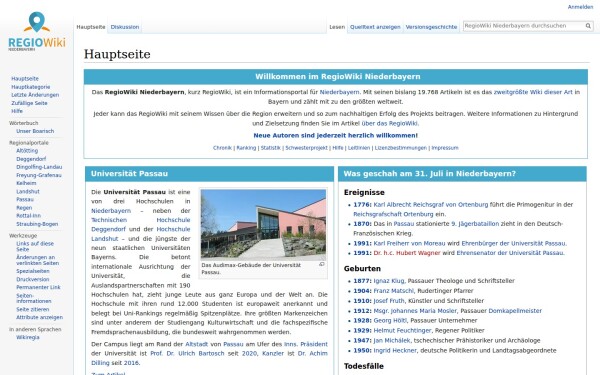Open the Quelltext anzeigen tab
The image size is (600, 375).
coord(375,27)
